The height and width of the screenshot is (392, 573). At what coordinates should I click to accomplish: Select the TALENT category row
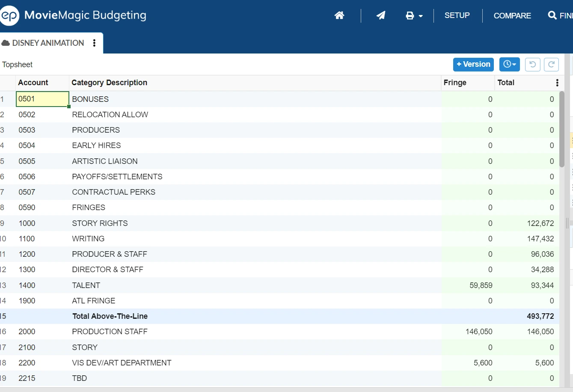pos(279,285)
